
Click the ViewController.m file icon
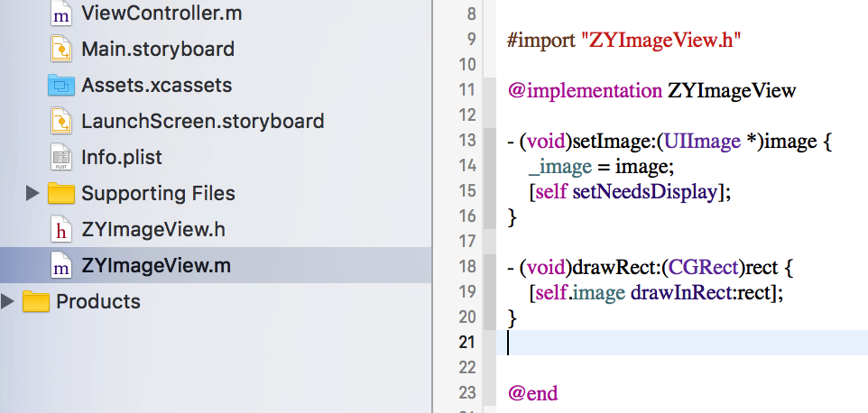pyautogui.click(x=60, y=14)
